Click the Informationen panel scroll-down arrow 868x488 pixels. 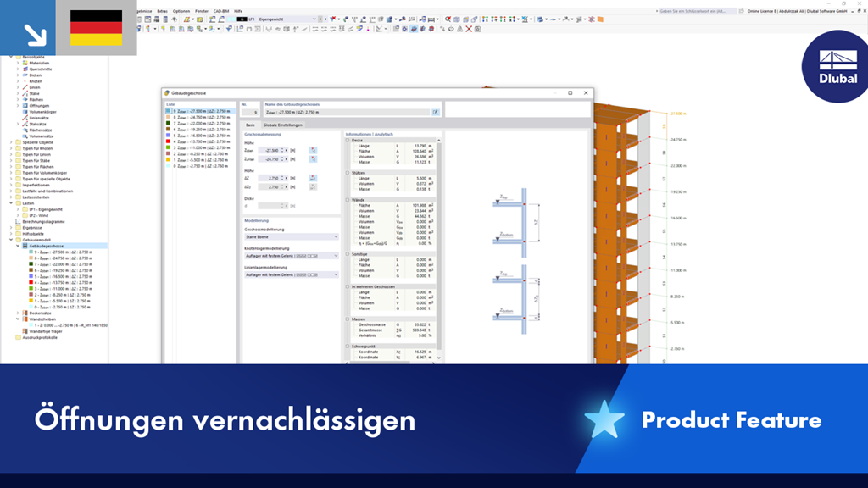pos(439,358)
